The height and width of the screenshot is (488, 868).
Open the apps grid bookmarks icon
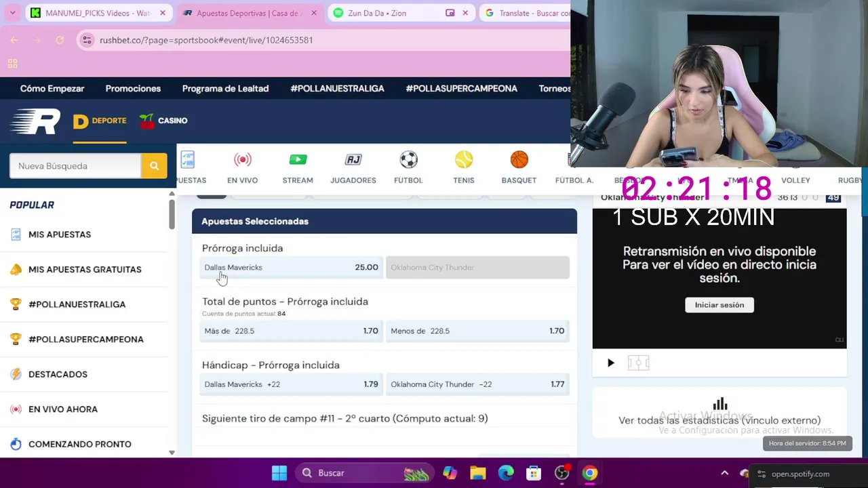[12, 64]
